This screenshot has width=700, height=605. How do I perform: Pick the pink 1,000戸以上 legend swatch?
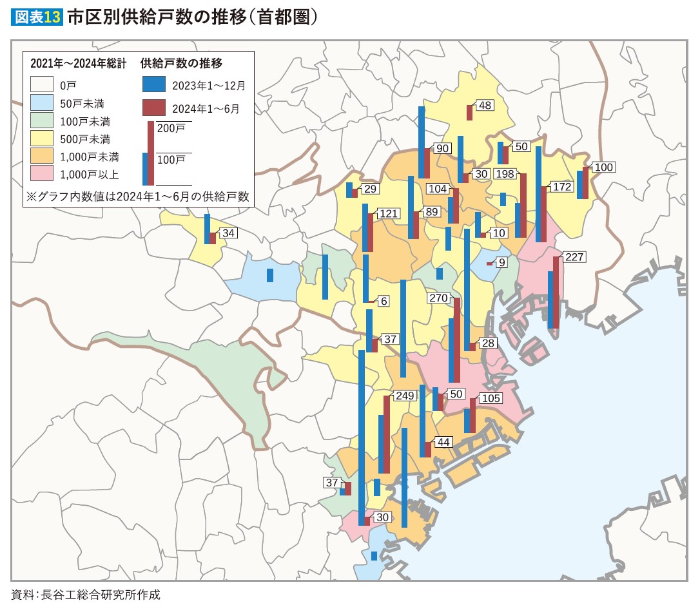pos(42,174)
